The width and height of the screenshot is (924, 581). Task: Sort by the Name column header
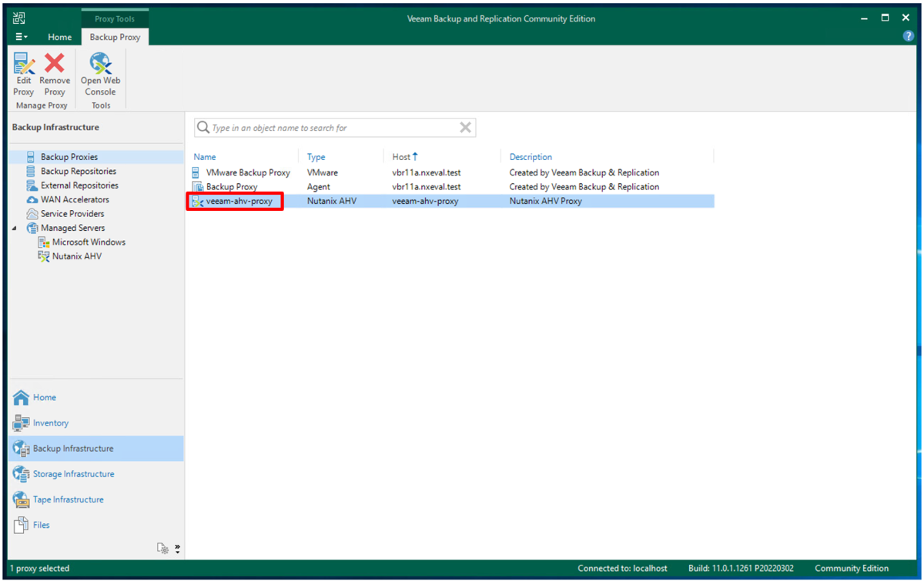pos(205,157)
